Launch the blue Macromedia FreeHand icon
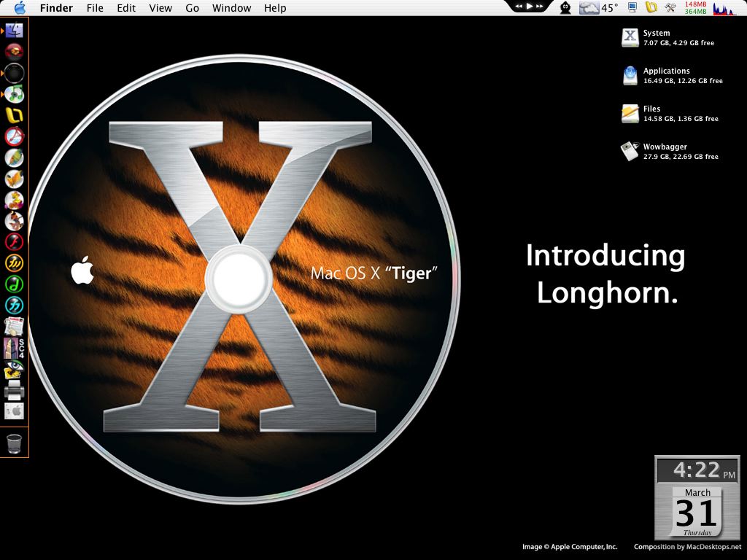This screenshot has height=560, width=747. click(15, 306)
